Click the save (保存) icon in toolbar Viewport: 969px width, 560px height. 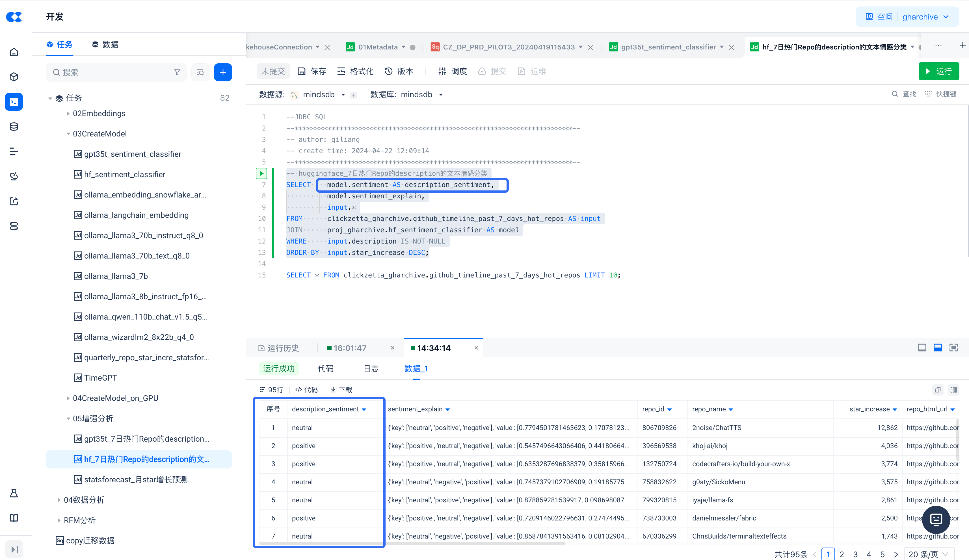coord(302,71)
